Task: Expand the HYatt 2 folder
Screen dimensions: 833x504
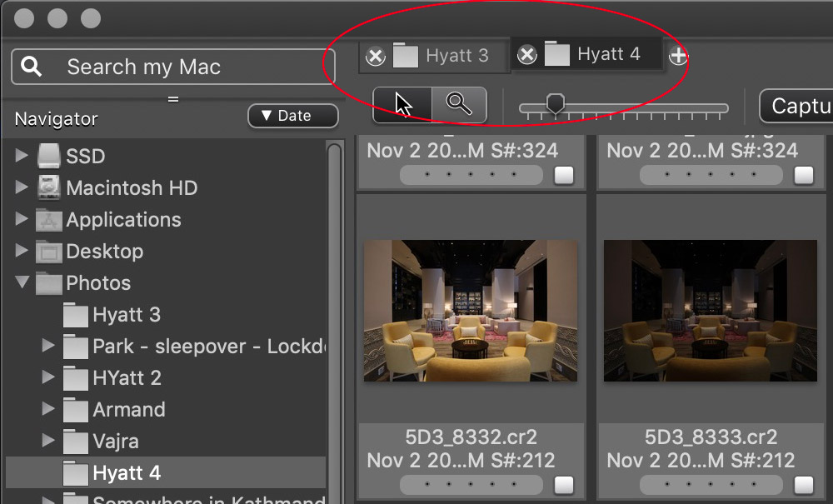Action: 48,378
